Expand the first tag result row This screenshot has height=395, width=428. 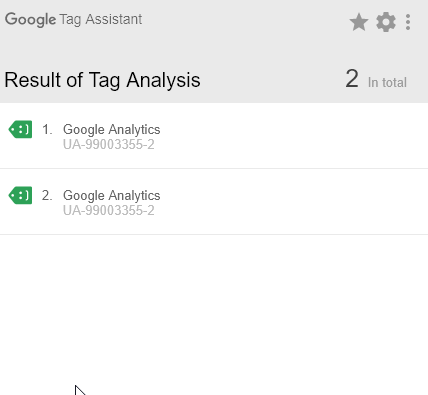214,136
